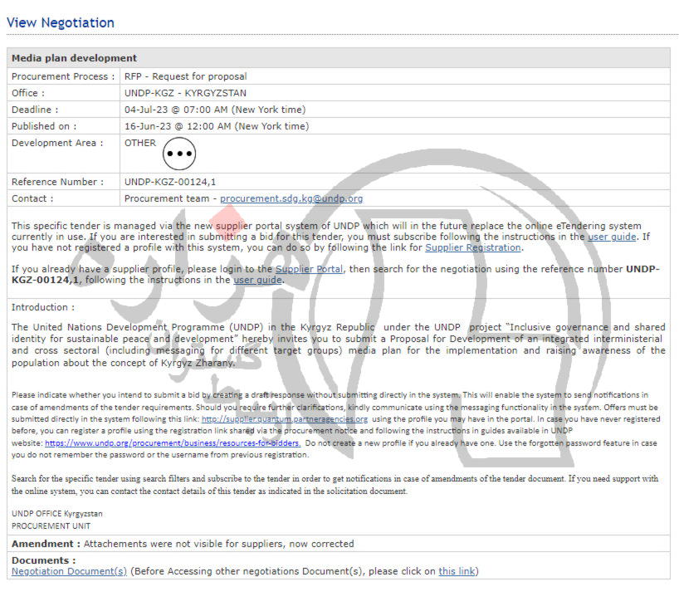
Task: Click the OTHER development area text
Action: [x=139, y=143]
